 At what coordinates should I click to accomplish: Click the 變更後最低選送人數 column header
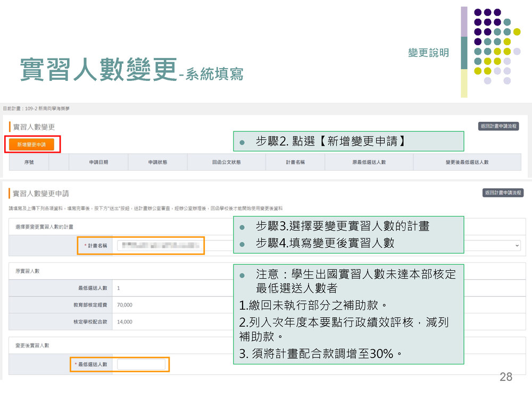(x=467, y=162)
